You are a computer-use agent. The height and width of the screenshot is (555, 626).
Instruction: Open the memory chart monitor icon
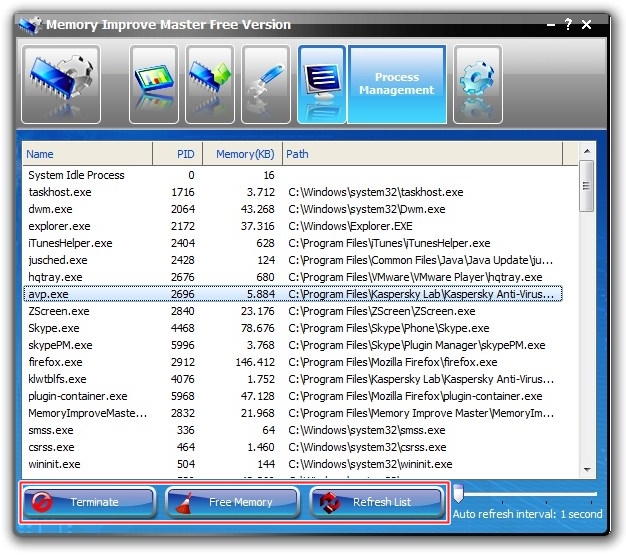click(x=154, y=84)
